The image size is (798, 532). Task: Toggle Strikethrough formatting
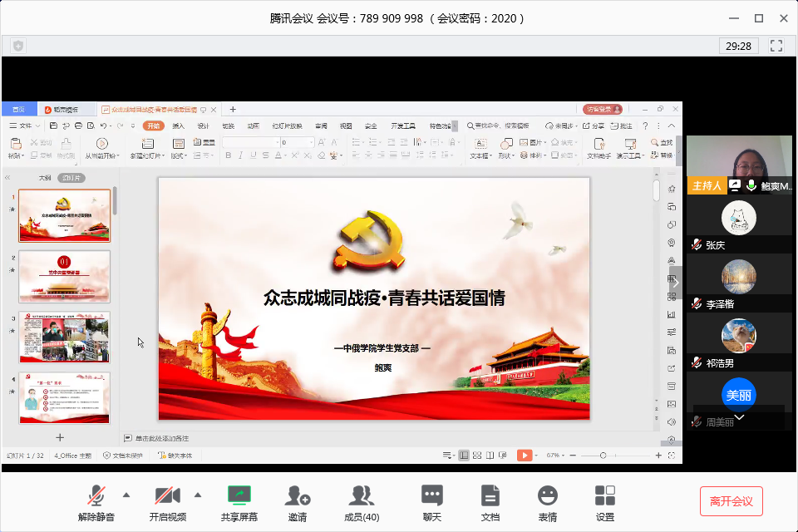(x=265, y=155)
